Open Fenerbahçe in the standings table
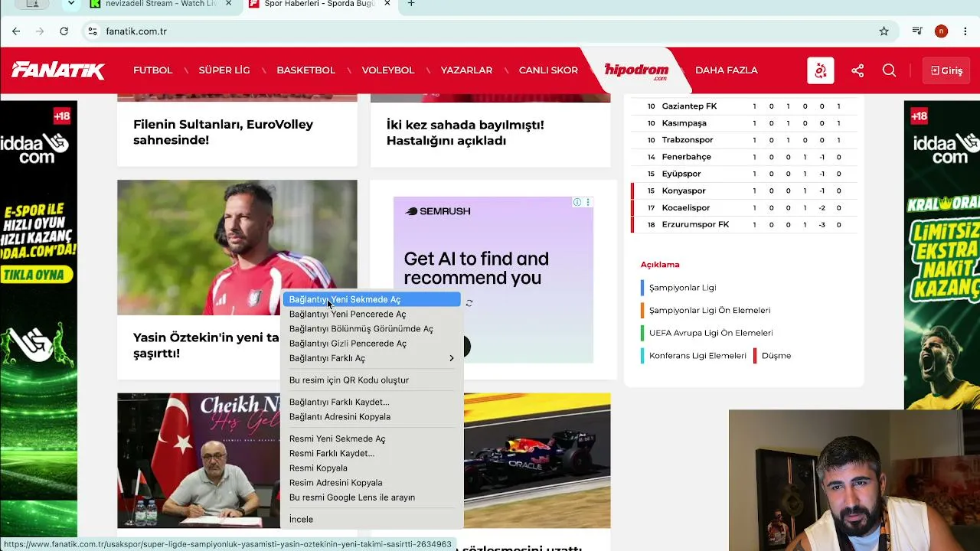The width and height of the screenshot is (980, 551). [x=686, y=157]
